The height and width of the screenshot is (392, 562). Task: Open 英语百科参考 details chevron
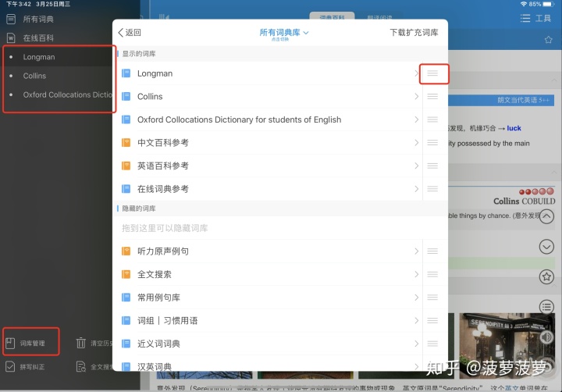tap(417, 166)
